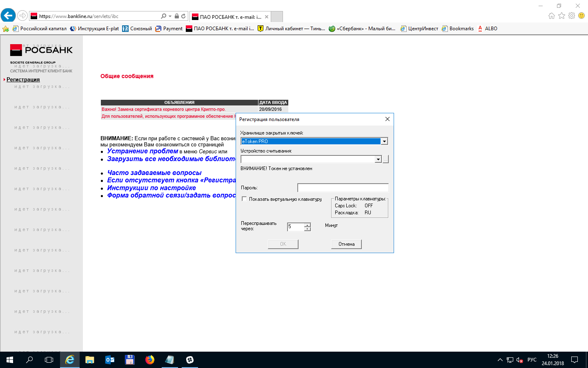The height and width of the screenshot is (368, 588).
Task: Open File Explorer from the taskbar
Action: click(x=89, y=360)
